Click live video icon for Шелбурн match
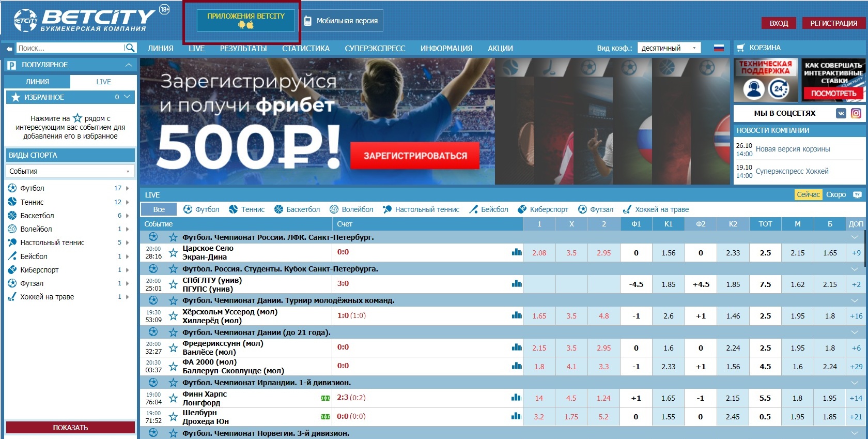 (x=326, y=417)
